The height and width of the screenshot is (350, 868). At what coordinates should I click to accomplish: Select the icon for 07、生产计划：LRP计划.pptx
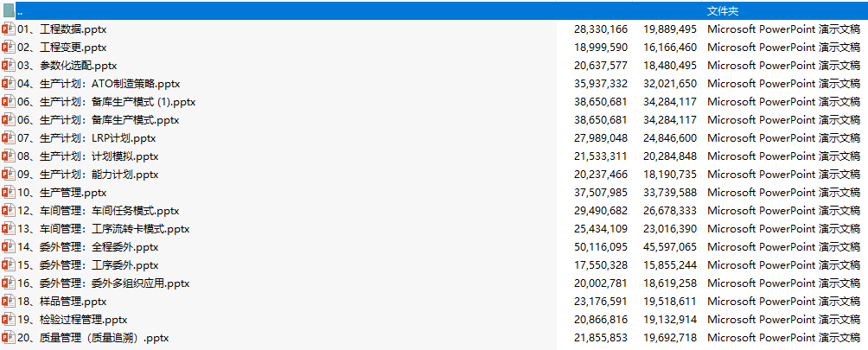click(x=9, y=137)
